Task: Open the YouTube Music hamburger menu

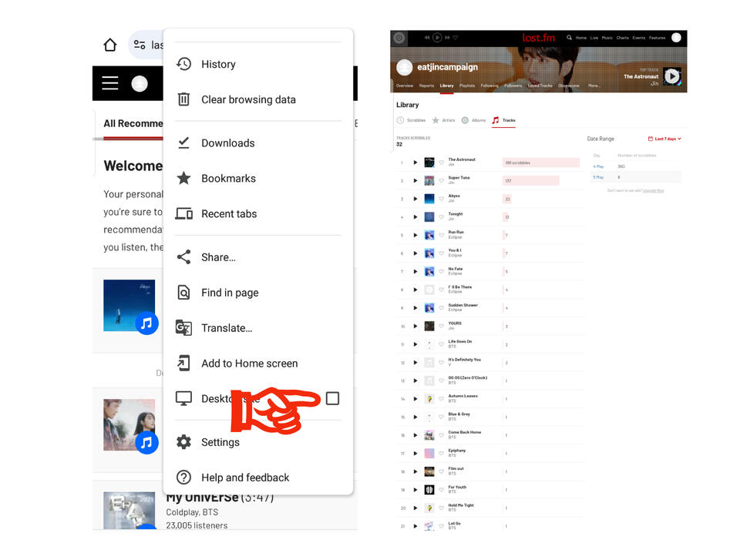Action: click(109, 82)
